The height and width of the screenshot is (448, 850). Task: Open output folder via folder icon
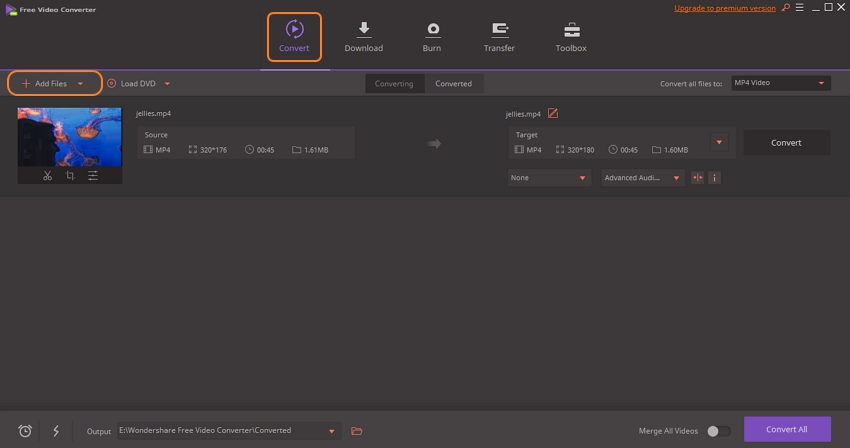pyautogui.click(x=357, y=431)
